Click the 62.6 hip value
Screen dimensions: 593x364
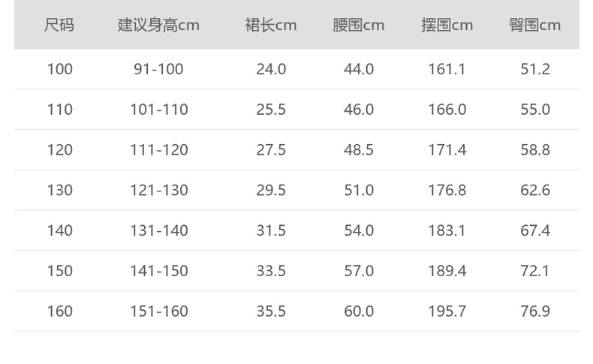(x=535, y=191)
